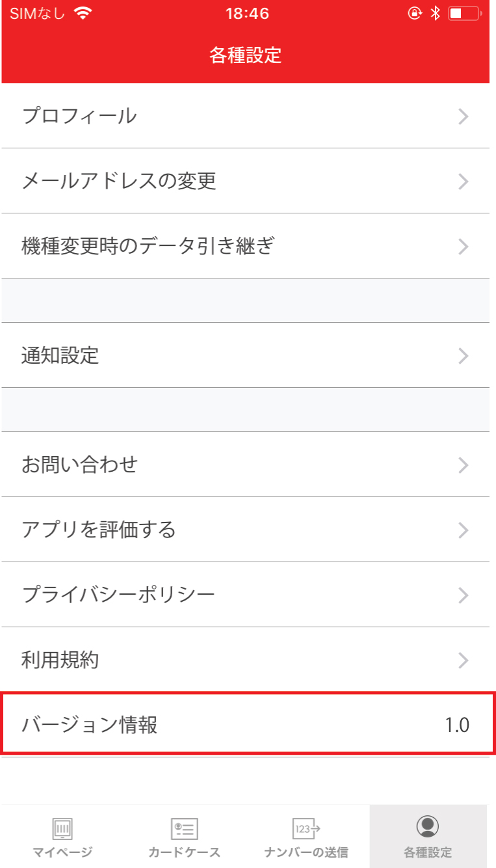Tap the rotation lock status icon
This screenshot has height=868, width=496.
coord(415,14)
